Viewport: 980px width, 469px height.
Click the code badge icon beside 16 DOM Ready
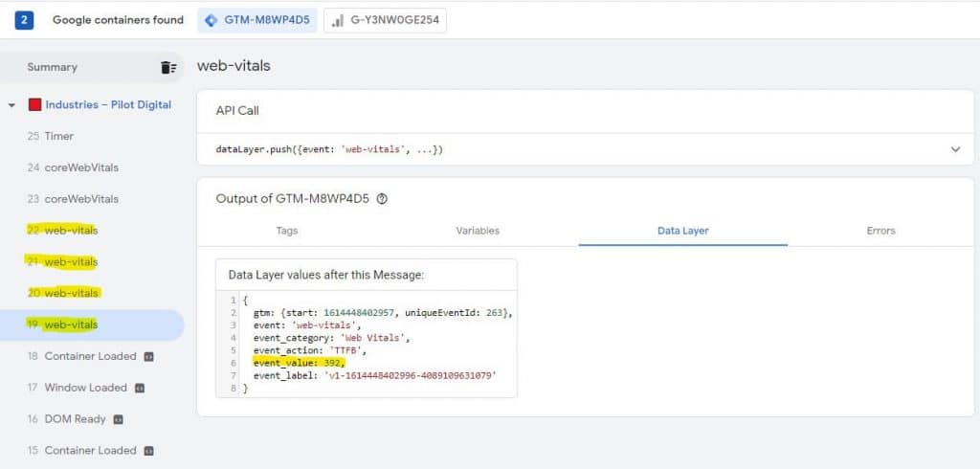(x=118, y=419)
